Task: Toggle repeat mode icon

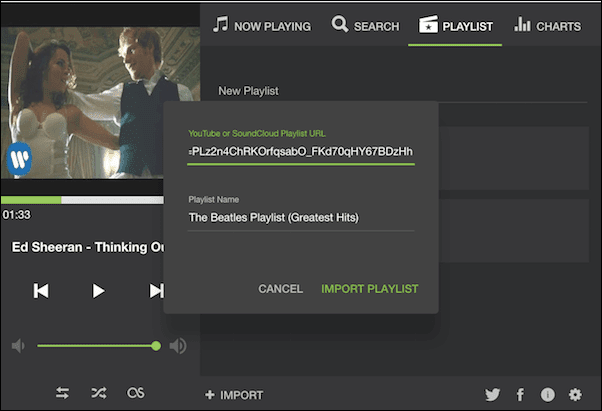Action: (62, 393)
